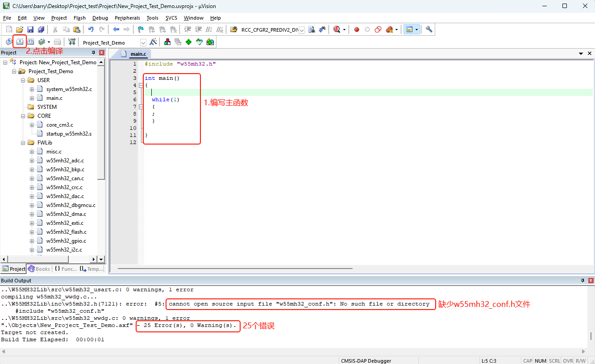
Task: Expand the main.c node in tree
Action: [32, 98]
